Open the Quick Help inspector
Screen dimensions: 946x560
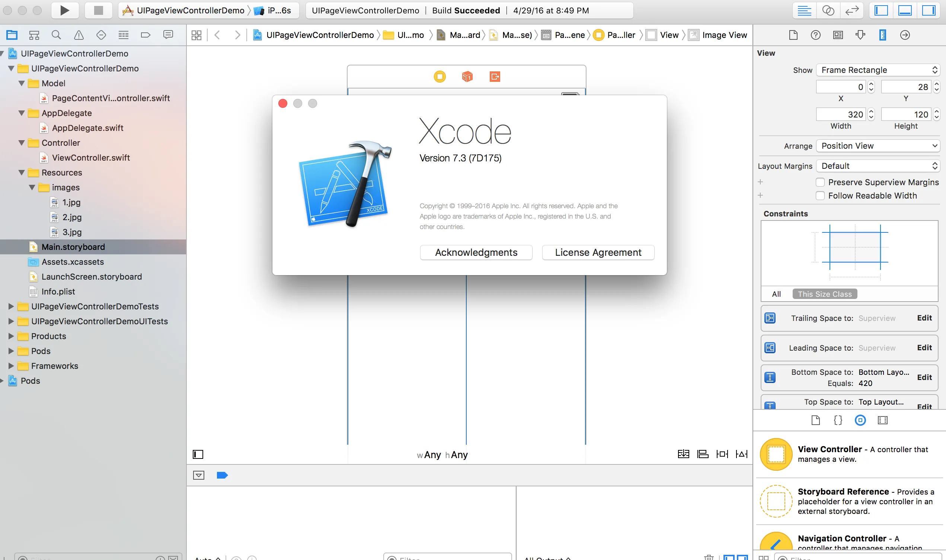tap(816, 35)
